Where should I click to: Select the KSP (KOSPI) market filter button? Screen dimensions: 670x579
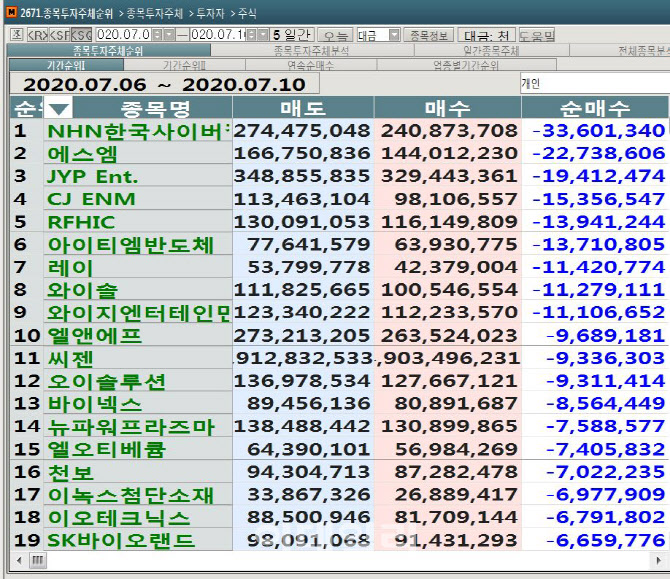(60, 35)
